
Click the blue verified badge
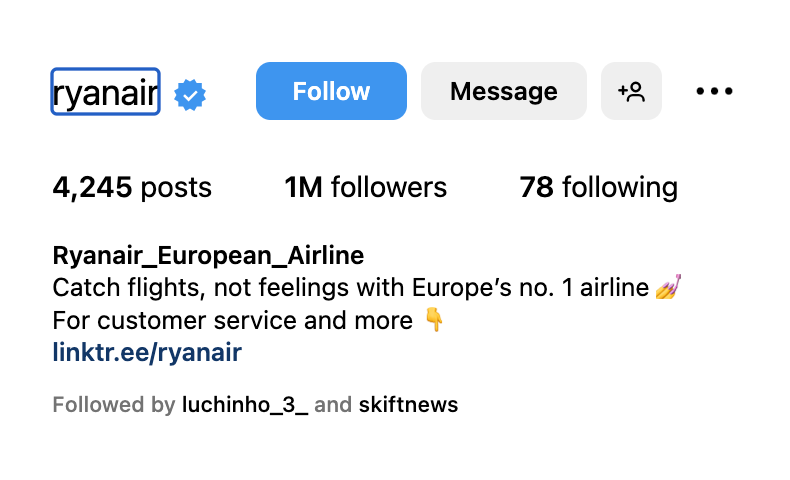190,95
